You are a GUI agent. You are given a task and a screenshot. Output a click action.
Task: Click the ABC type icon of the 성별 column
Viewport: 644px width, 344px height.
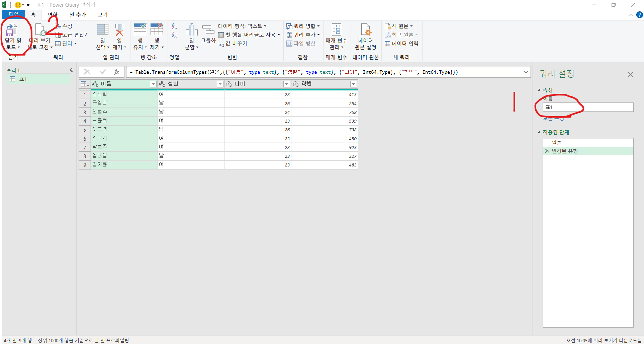point(162,84)
